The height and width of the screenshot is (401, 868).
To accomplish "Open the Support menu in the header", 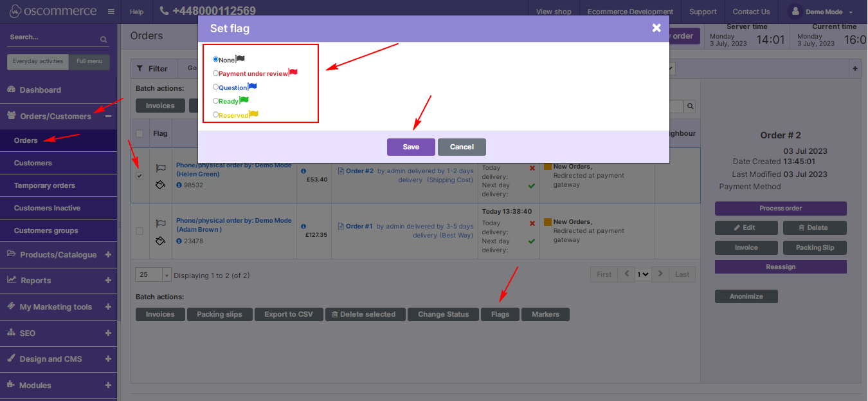I will pyautogui.click(x=703, y=11).
